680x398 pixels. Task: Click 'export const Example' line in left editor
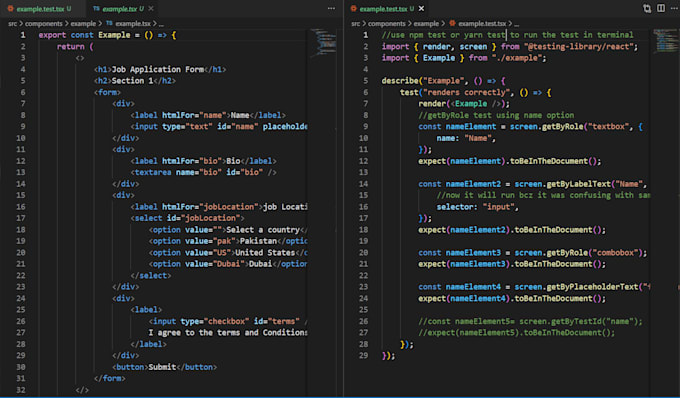pos(107,35)
